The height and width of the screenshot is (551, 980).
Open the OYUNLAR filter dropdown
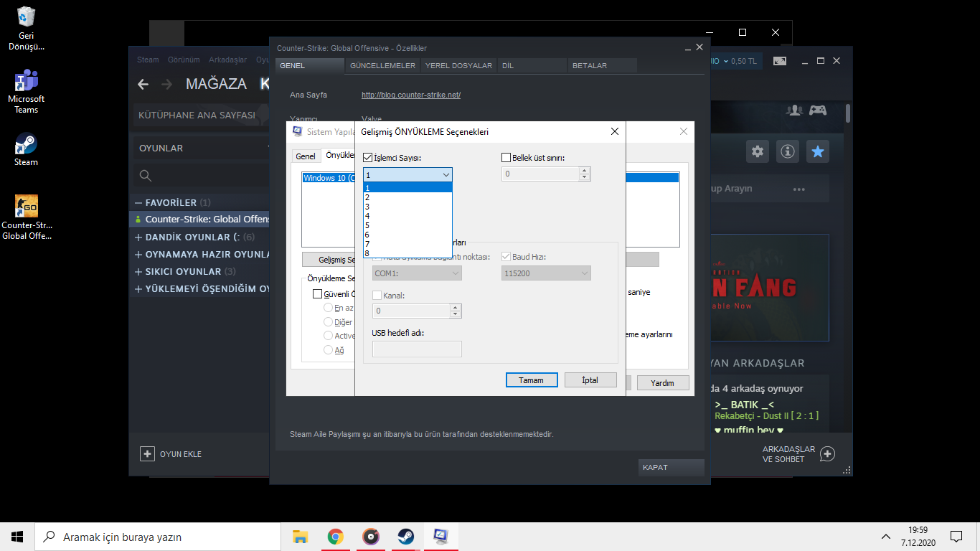[202, 149]
